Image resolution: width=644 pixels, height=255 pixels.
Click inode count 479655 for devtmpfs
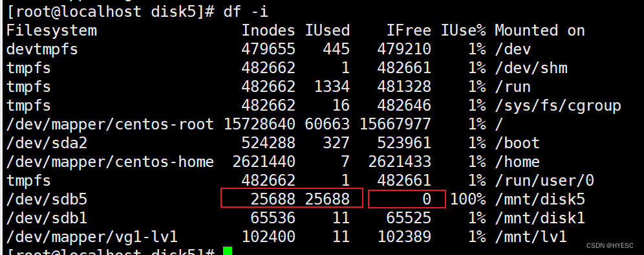(268, 49)
